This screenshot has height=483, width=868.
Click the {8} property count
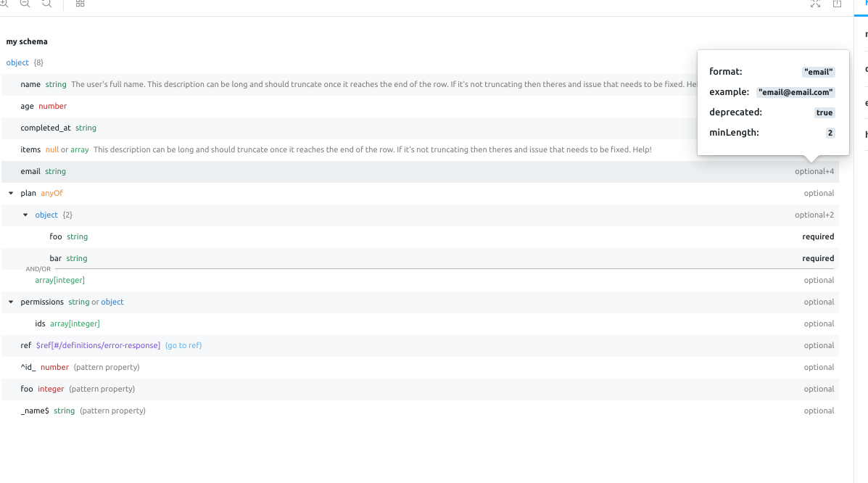click(38, 62)
